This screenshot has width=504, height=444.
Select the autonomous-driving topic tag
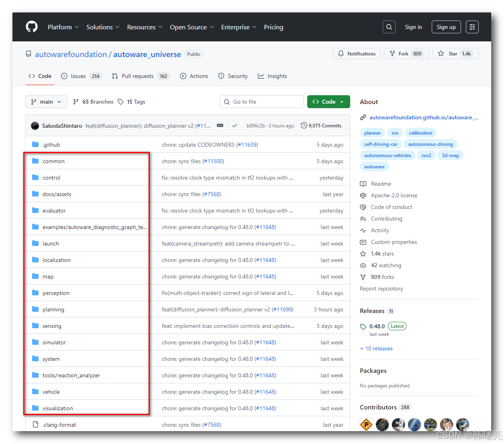(431, 144)
